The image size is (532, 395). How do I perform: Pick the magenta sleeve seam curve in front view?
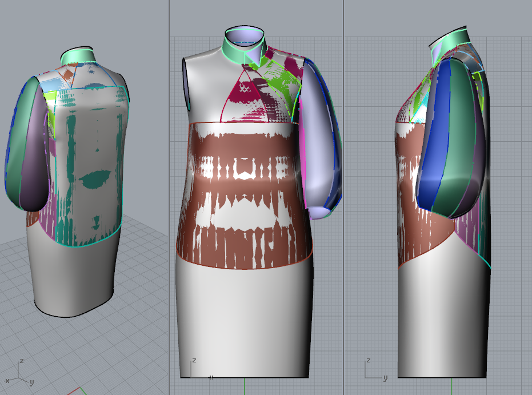(302, 153)
